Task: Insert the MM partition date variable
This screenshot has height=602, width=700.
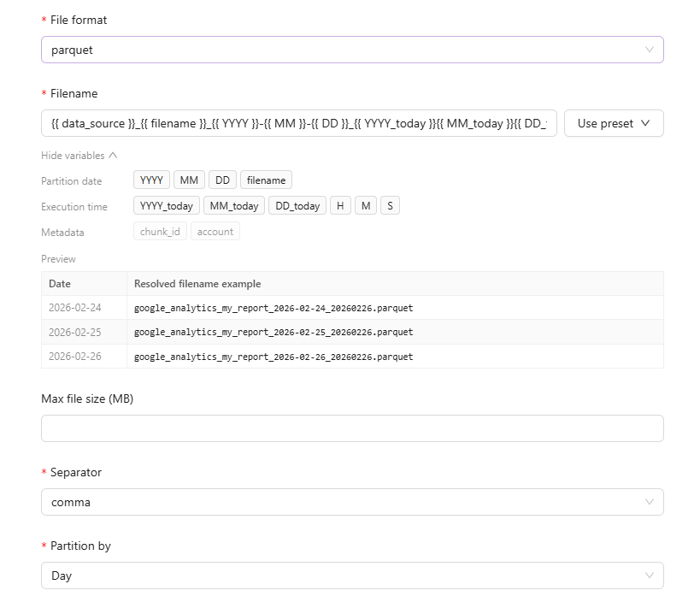Action: point(189,180)
